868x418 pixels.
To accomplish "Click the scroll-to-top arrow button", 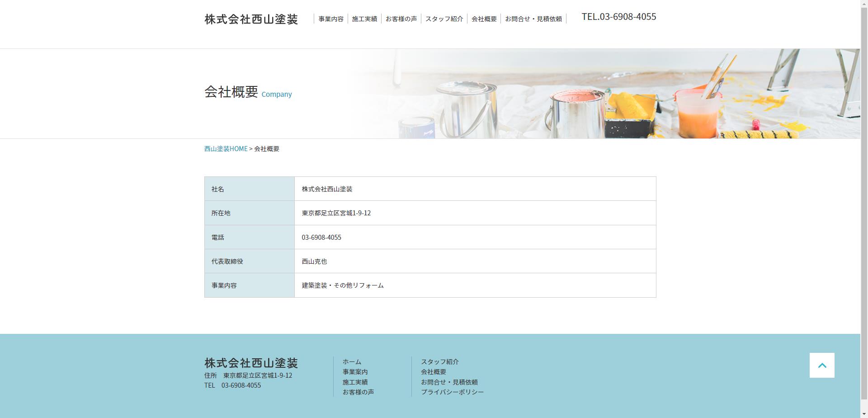I will (x=821, y=365).
